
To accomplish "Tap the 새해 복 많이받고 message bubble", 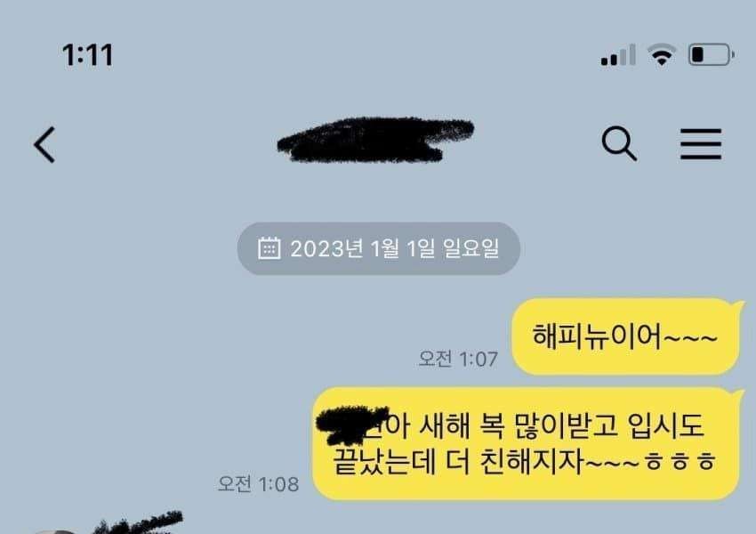I will [526, 444].
